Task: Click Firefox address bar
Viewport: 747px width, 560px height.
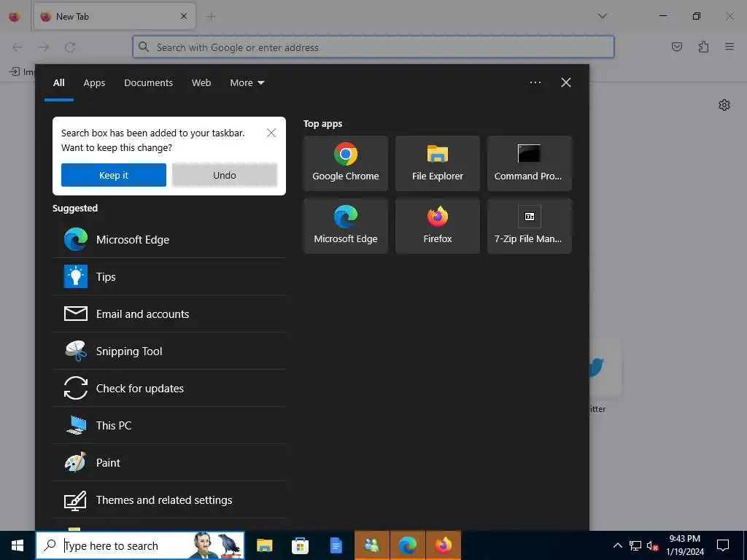Action: pos(373,47)
